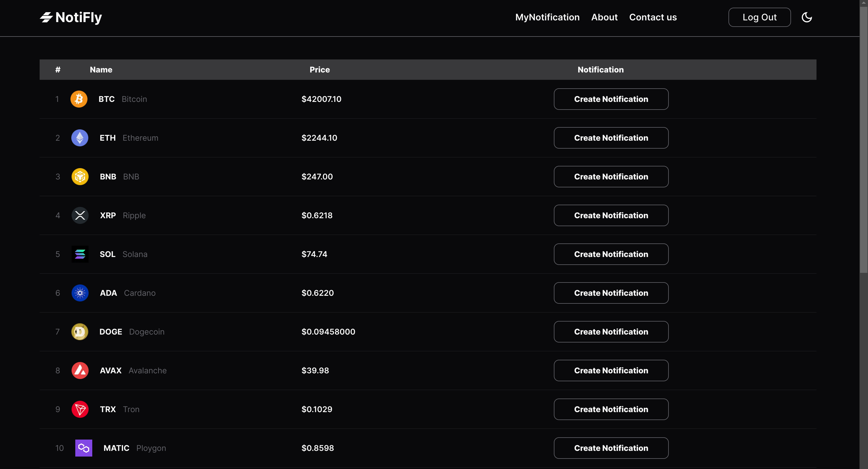Toggle dark mode with the moon icon
This screenshot has height=469, width=868.
pyautogui.click(x=807, y=17)
